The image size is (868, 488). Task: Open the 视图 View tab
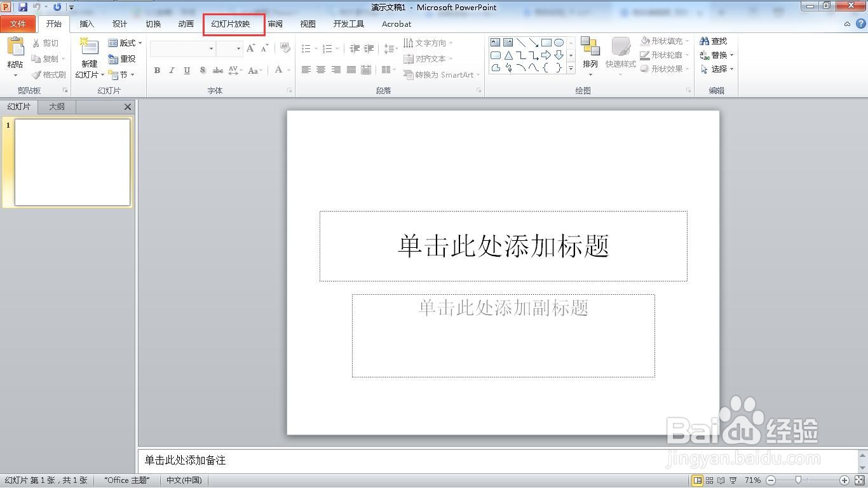[x=308, y=24]
